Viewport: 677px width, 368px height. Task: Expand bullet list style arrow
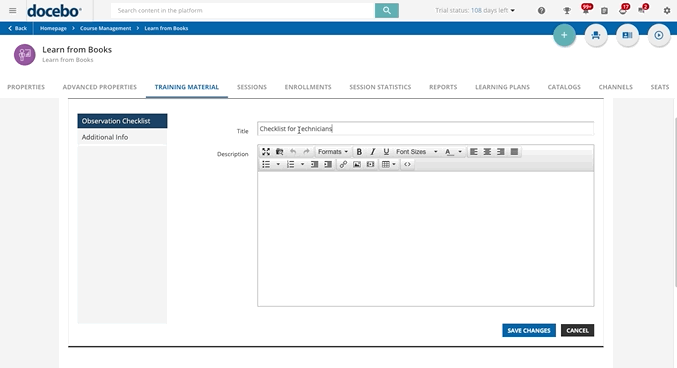pyautogui.click(x=278, y=164)
